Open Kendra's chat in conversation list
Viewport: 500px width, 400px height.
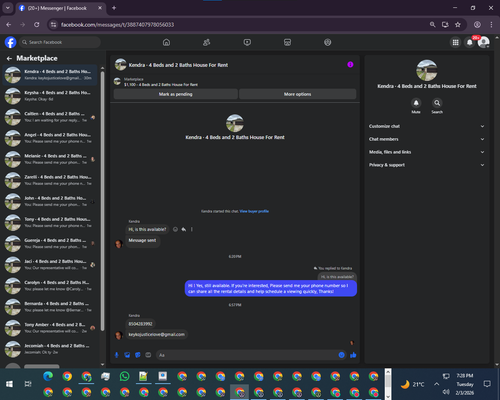[50, 75]
